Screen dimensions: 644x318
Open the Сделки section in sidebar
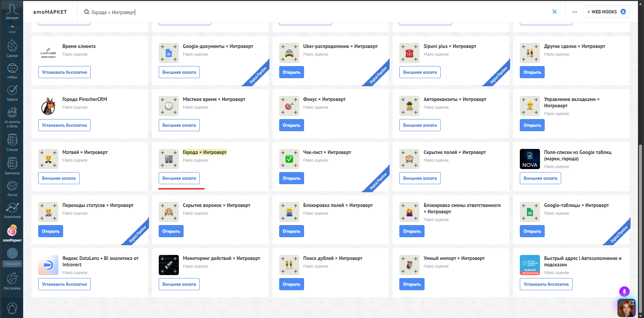12,49
